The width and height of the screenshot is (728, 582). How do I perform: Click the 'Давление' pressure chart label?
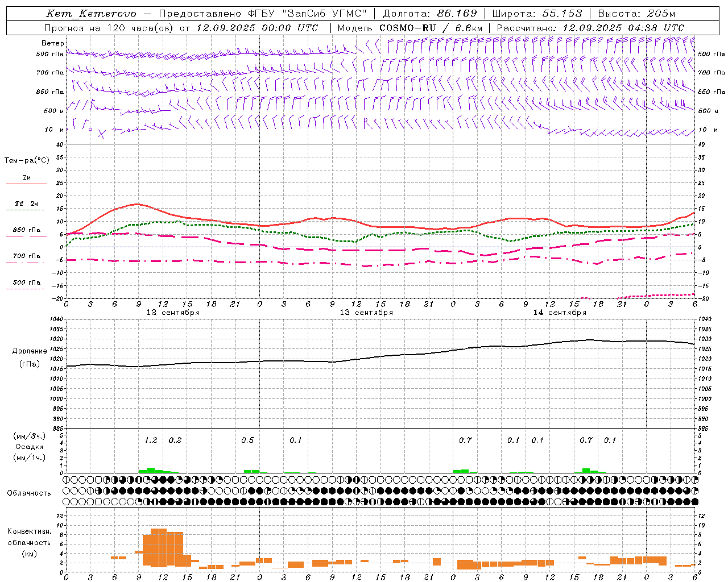pos(30,351)
